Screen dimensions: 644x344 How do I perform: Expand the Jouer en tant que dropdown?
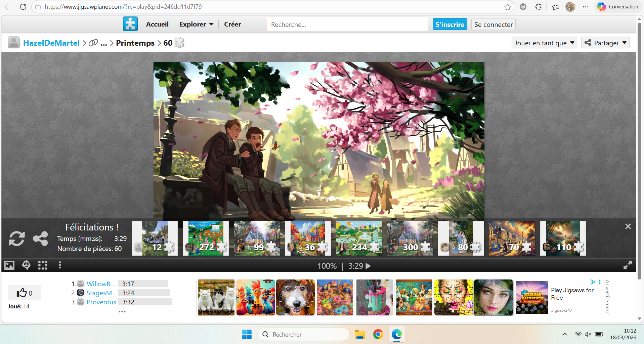pos(544,43)
